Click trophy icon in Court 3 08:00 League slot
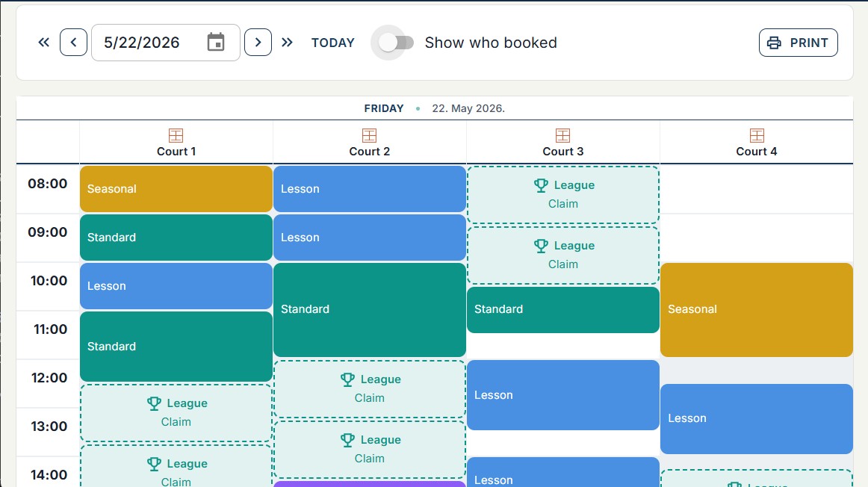 [x=541, y=185]
